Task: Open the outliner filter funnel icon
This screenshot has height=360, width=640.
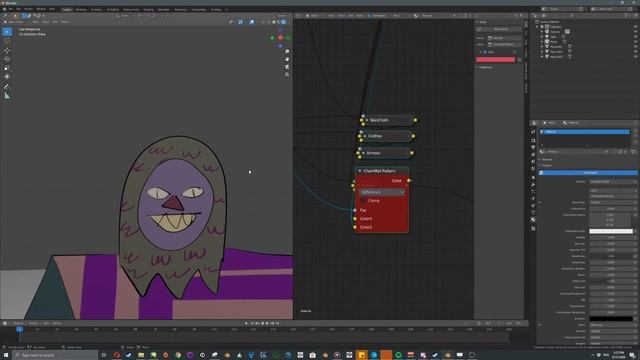Action: [x=627, y=16]
